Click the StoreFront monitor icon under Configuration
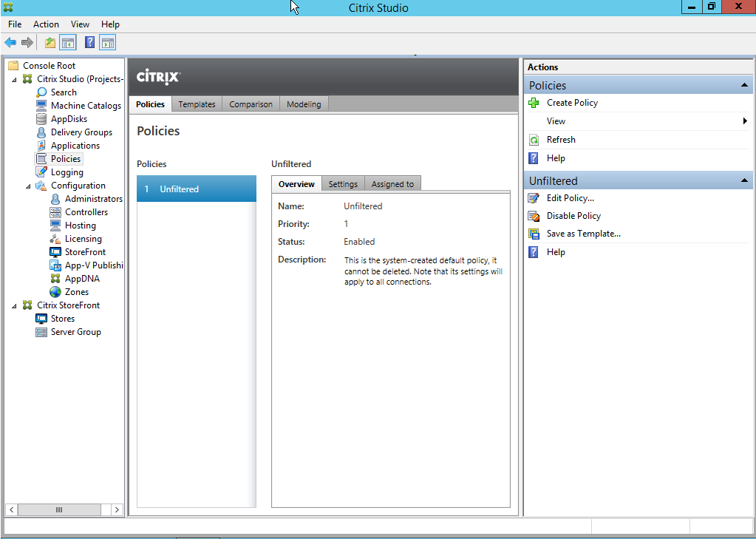This screenshot has height=539, width=756. pos(55,252)
